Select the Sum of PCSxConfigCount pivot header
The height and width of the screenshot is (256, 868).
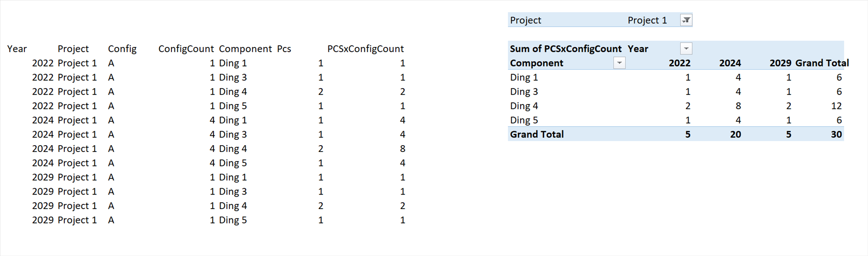(565, 48)
